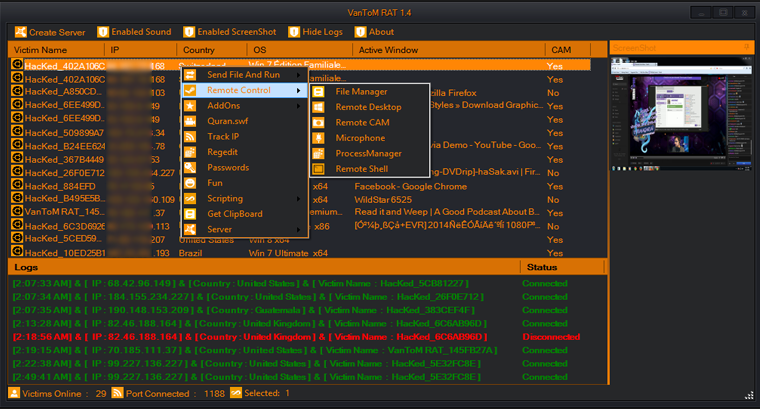The height and width of the screenshot is (409, 760).
Task: Click the ProcessManager icon in the submenu
Action: coord(318,154)
